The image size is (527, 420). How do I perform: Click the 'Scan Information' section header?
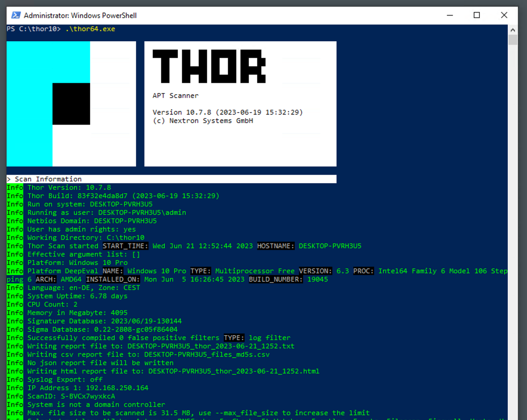click(x=48, y=179)
